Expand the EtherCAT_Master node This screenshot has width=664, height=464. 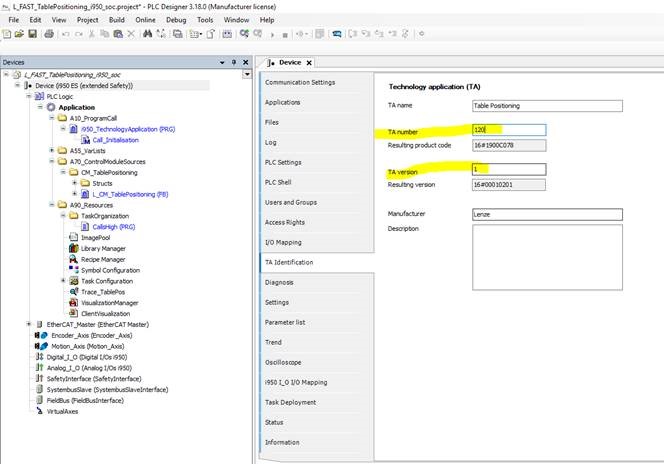[x=28, y=324]
